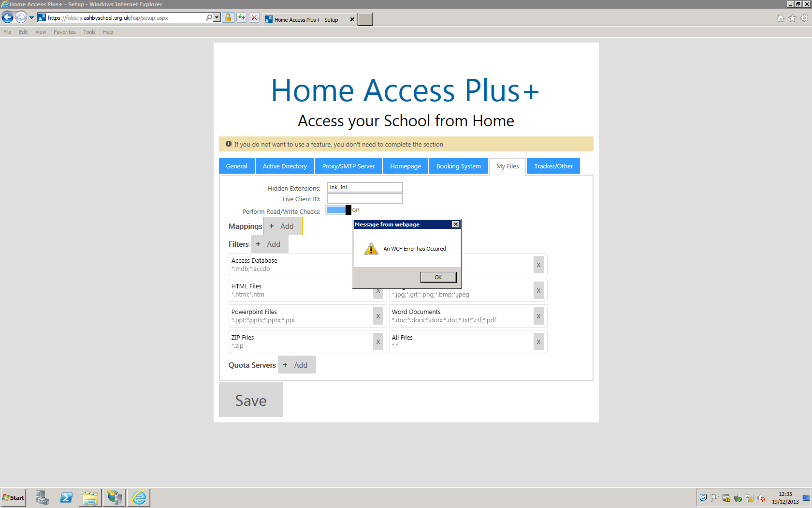
Task: Expand the autocomplete dropdown beside the back buttons
Action: click(31, 16)
